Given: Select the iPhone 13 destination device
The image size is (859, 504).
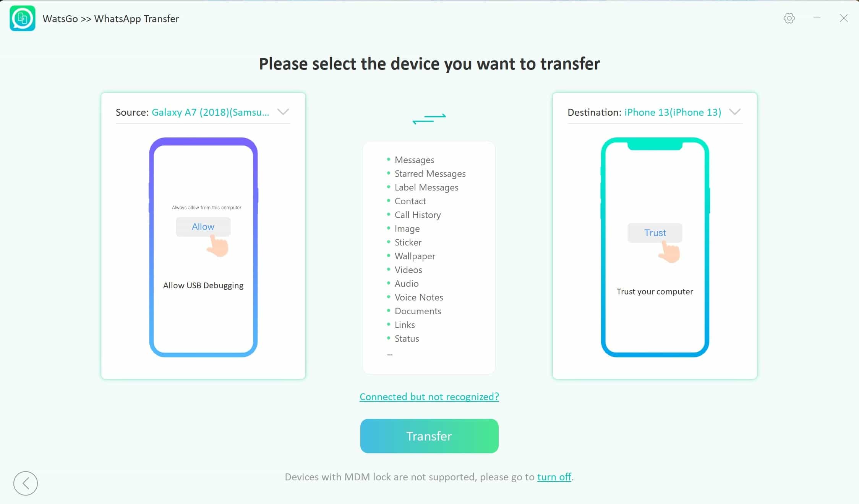Looking at the screenshot, I should coord(673,112).
